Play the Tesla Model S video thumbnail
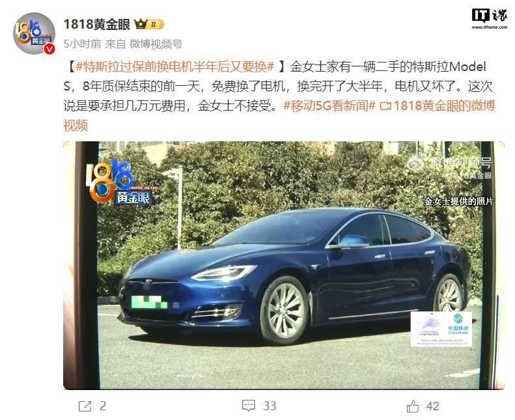 click(x=283, y=265)
